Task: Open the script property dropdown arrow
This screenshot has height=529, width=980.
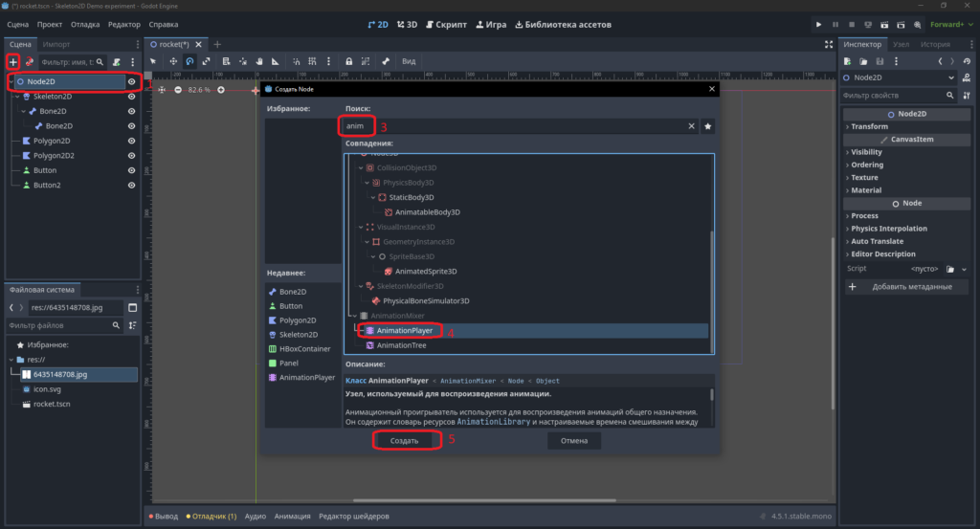Action: pos(965,269)
